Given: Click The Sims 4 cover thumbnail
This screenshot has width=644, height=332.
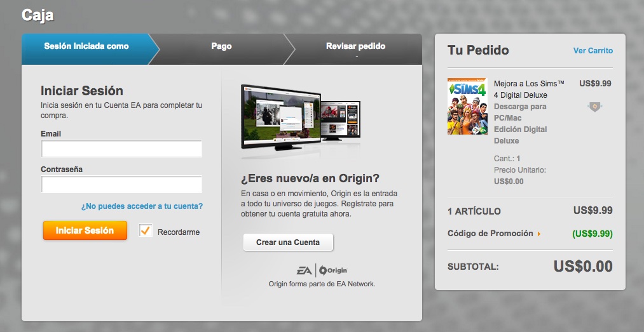Looking at the screenshot, I should click(467, 106).
